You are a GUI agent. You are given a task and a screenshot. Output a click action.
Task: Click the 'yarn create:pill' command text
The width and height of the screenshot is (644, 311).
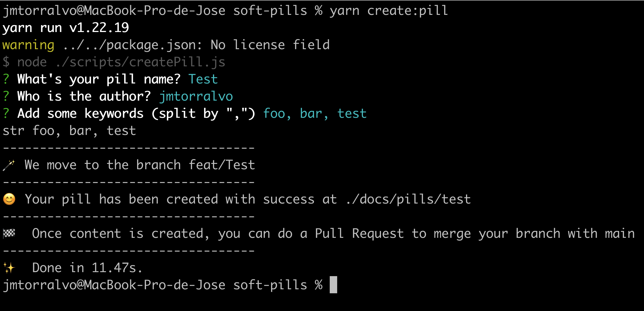point(389,11)
